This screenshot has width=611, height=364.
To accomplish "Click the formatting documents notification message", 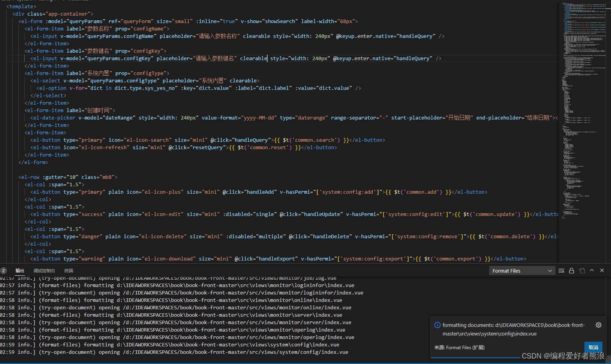I will (514, 329).
